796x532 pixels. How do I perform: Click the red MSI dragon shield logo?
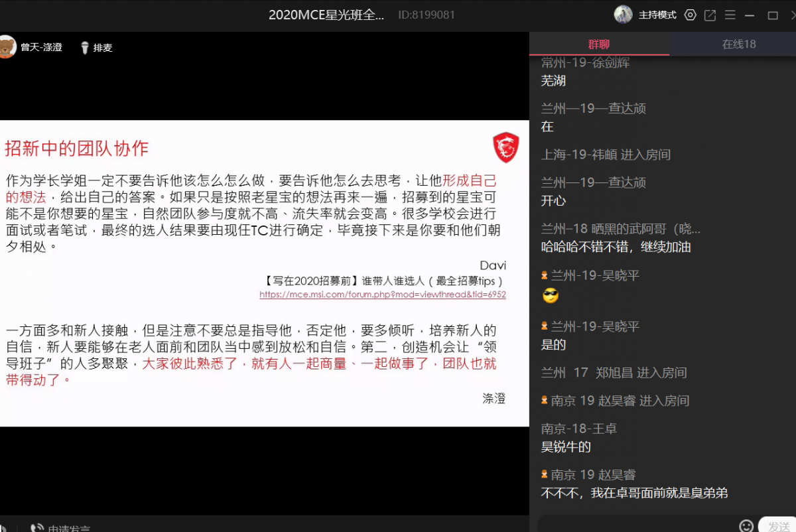click(x=505, y=147)
